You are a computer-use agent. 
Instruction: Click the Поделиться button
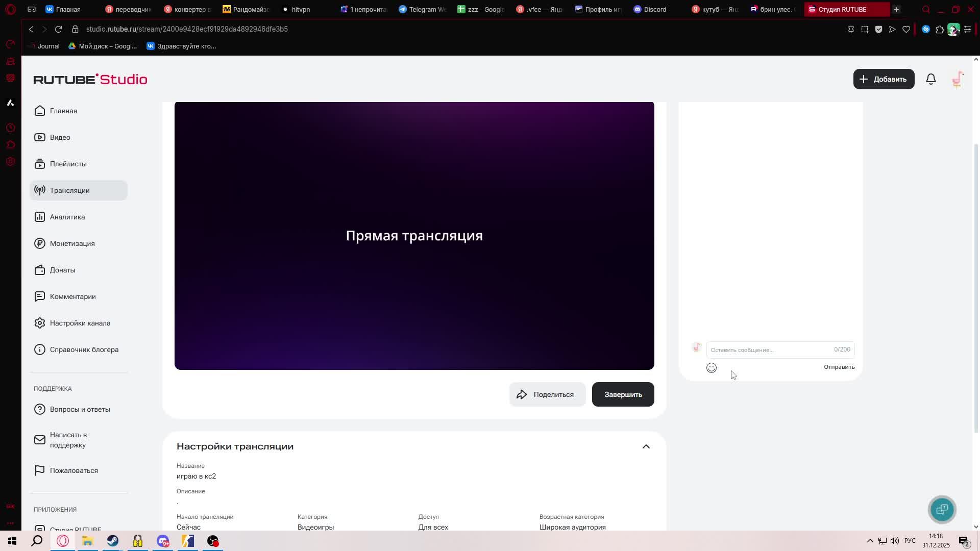[x=547, y=394]
